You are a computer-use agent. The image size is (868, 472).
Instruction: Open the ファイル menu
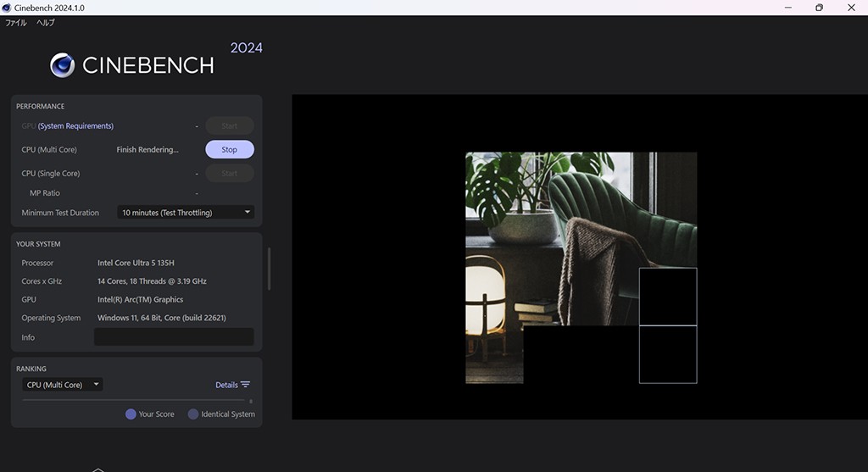[16, 23]
